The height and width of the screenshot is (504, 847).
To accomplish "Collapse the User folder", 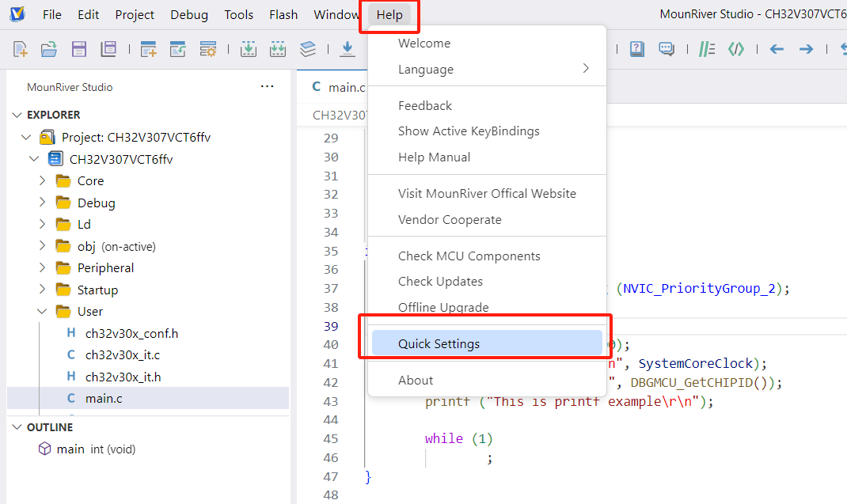I will [42, 311].
